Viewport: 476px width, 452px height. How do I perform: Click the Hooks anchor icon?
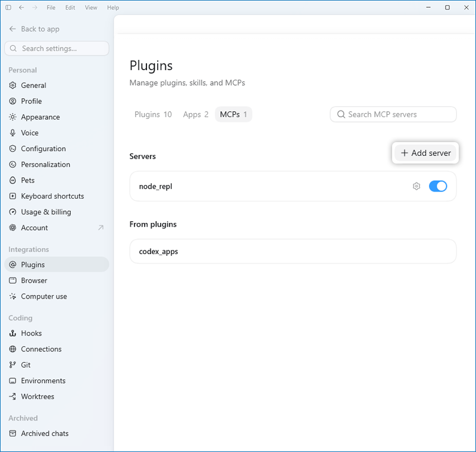(x=12, y=334)
